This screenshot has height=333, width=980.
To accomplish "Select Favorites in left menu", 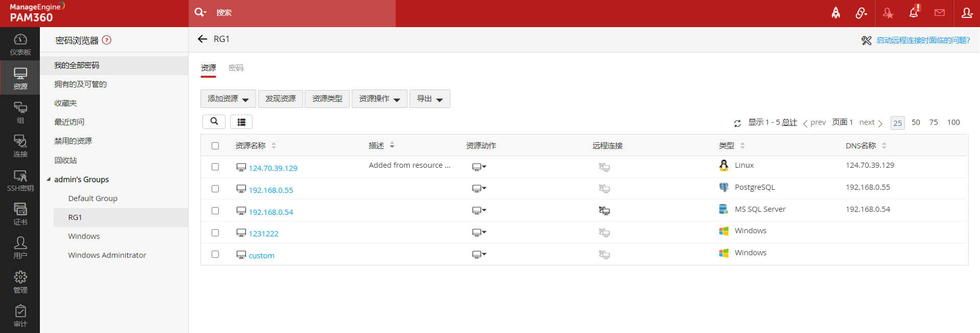I will (x=66, y=103).
